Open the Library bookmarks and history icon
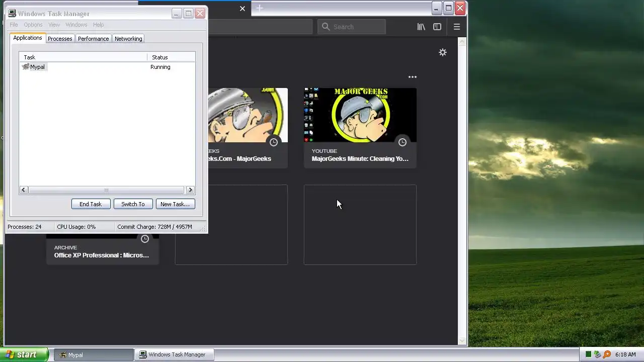This screenshot has height=362, width=644. pos(421,27)
